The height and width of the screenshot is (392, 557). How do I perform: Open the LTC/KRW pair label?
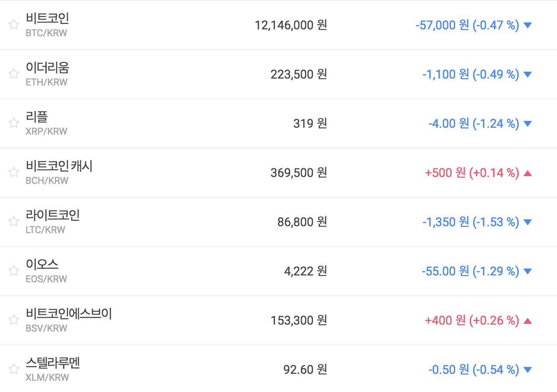point(45,230)
